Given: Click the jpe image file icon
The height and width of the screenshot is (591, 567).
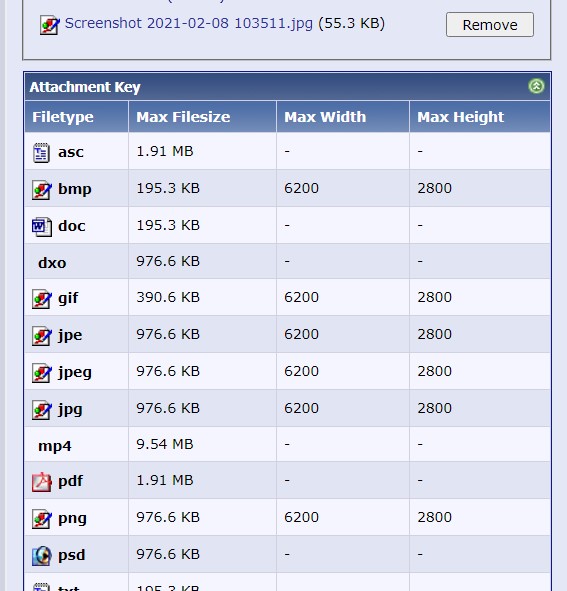Looking at the screenshot, I should [x=41, y=336].
